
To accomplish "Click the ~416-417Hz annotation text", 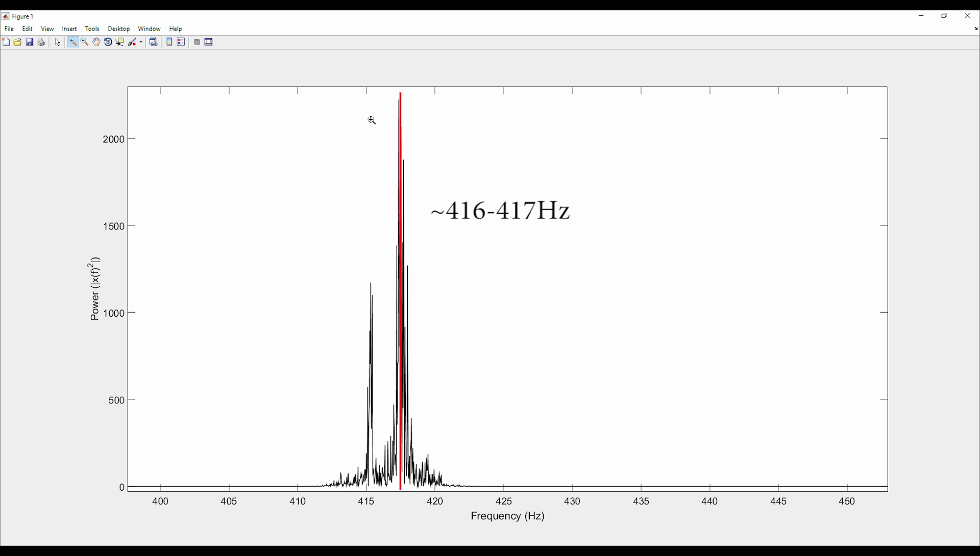I will point(500,211).
